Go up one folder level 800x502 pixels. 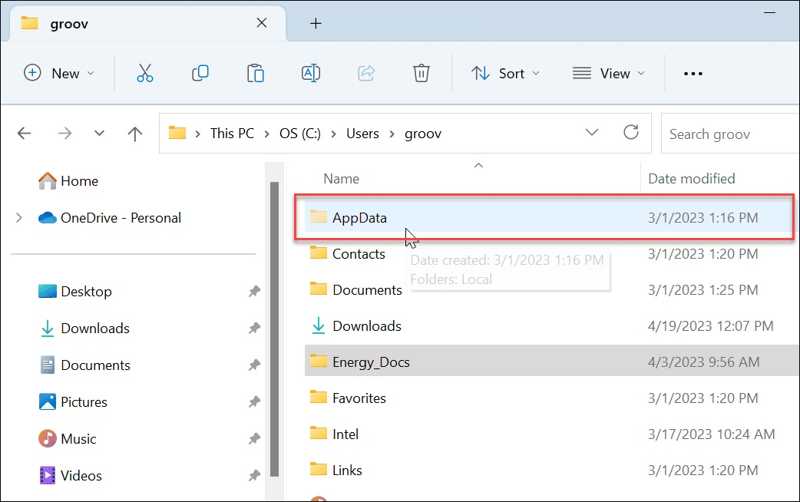pyautogui.click(x=135, y=133)
